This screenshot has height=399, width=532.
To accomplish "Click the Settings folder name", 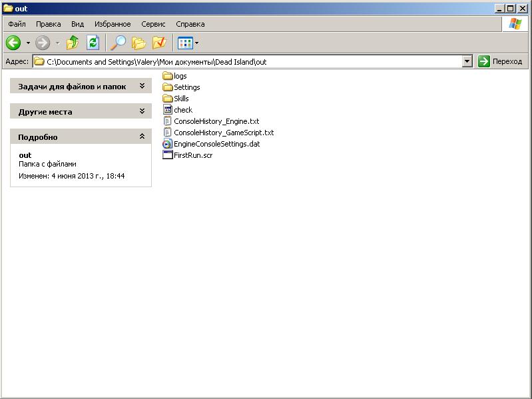I will pyautogui.click(x=187, y=87).
